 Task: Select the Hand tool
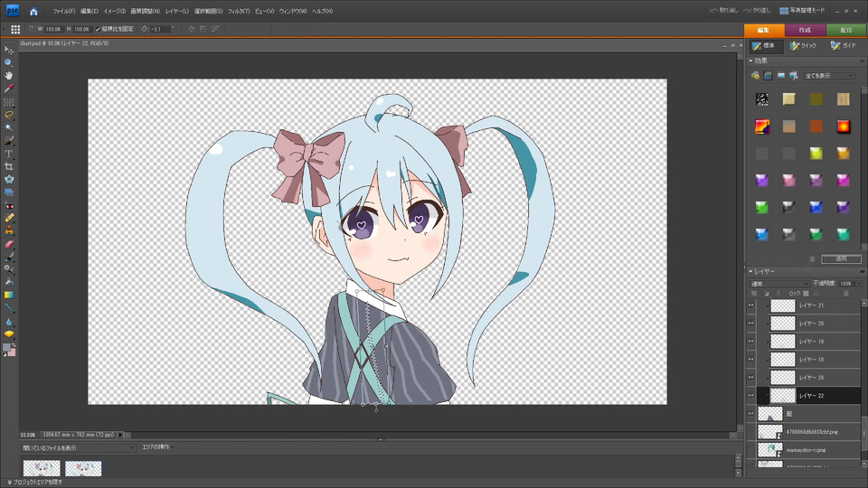9,76
